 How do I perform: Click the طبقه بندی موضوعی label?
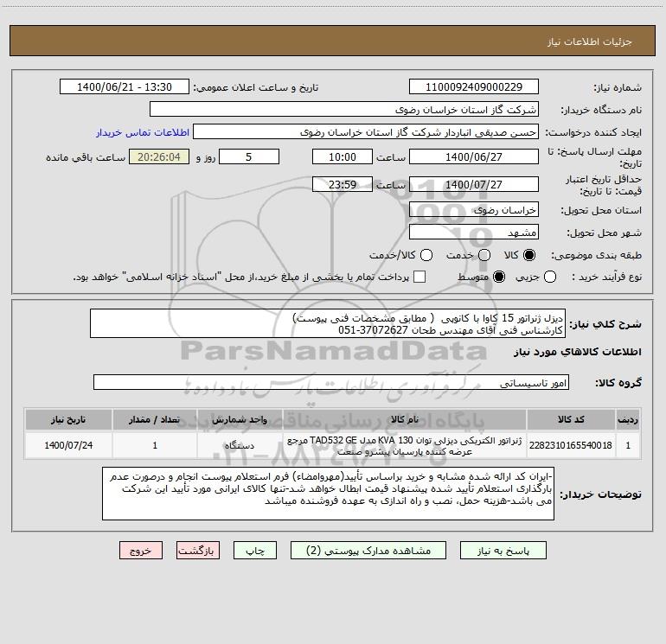tap(596, 256)
